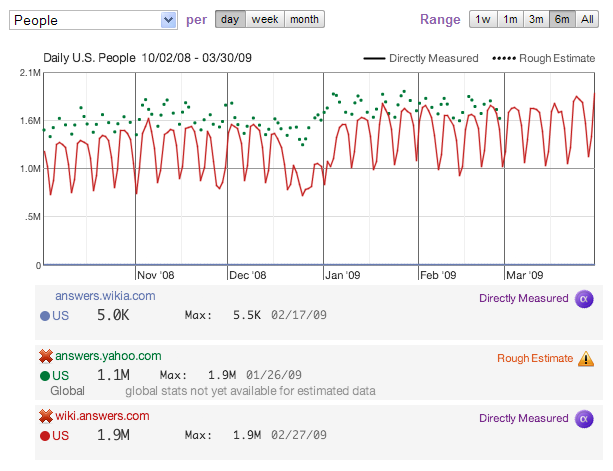The width and height of the screenshot is (613, 471).
Task: Click alpha badge for answers.wikia.com
Action: coord(584,299)
